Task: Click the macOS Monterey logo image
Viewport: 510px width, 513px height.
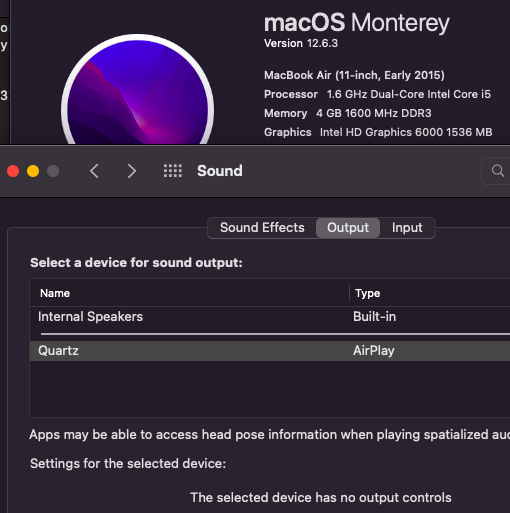Action: point(137,90)
